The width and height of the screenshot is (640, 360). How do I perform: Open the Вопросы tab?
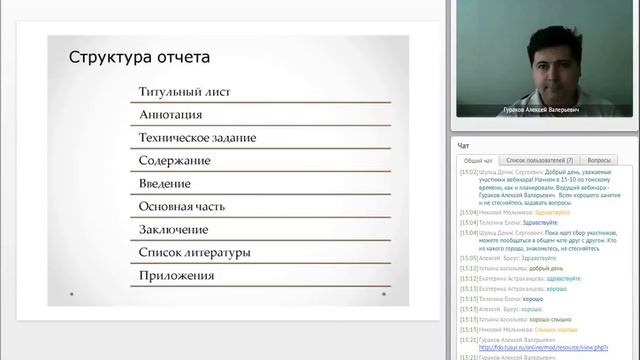coord(599,160)
